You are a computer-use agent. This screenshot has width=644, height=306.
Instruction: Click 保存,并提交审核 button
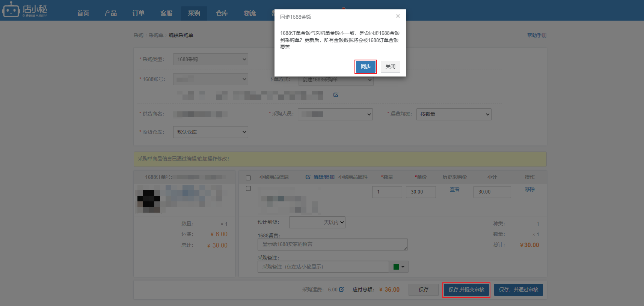[466, 290]
